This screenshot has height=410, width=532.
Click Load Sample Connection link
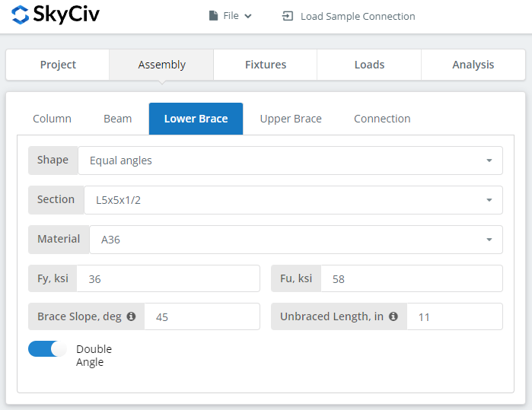(358, 16)
